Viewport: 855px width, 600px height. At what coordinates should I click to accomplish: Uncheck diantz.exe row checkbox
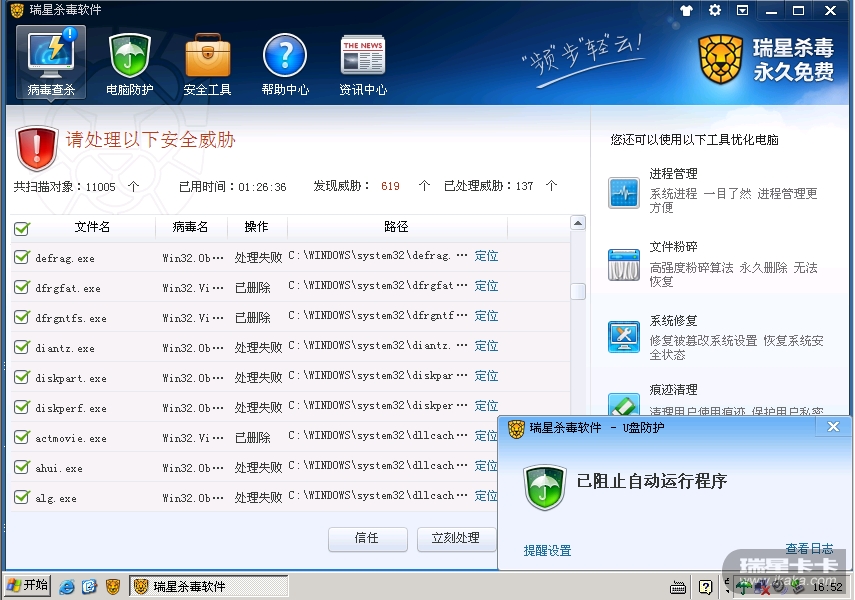[21, 347]
